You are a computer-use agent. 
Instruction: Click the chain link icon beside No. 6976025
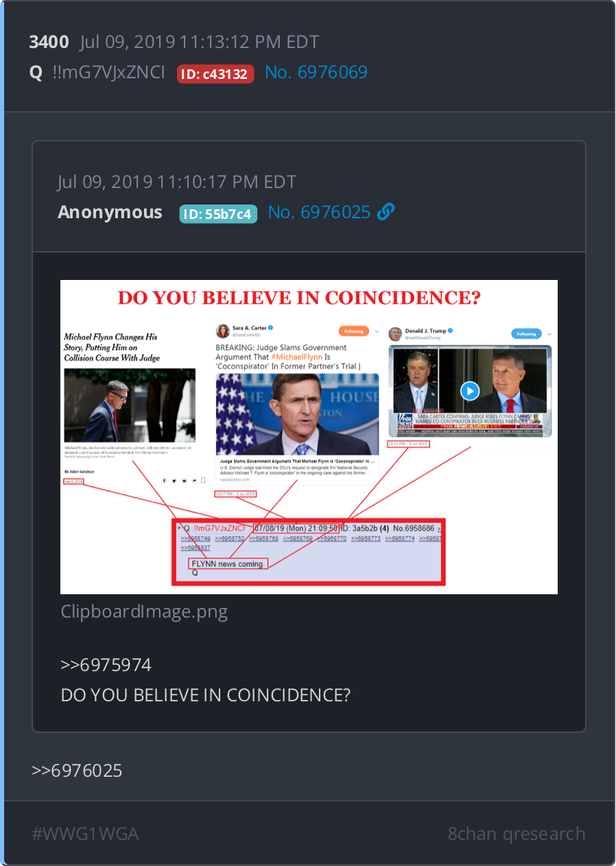[x=386, y=213]
